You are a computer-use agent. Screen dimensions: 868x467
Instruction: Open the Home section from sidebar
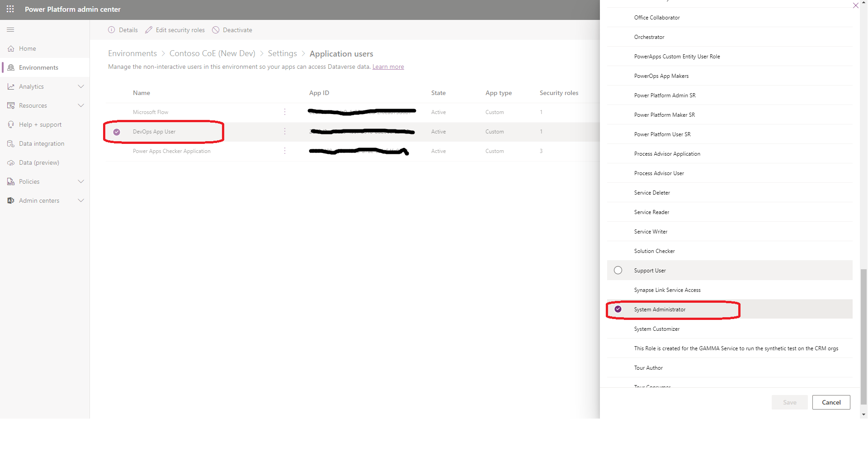pos(28,48)
